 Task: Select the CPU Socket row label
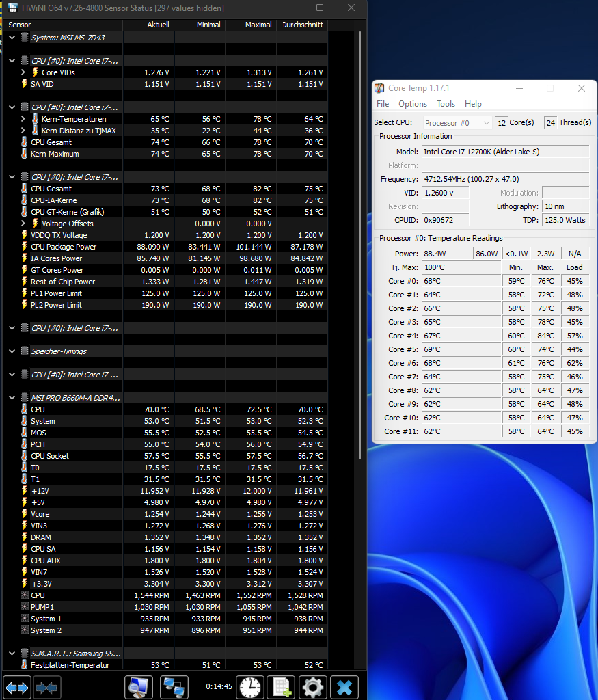tap(50, 456)
